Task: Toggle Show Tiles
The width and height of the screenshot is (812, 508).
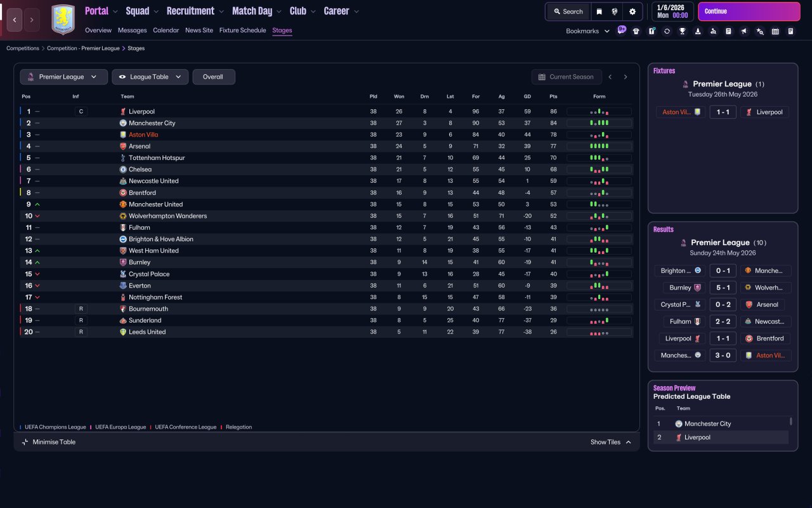Action: 611,442
